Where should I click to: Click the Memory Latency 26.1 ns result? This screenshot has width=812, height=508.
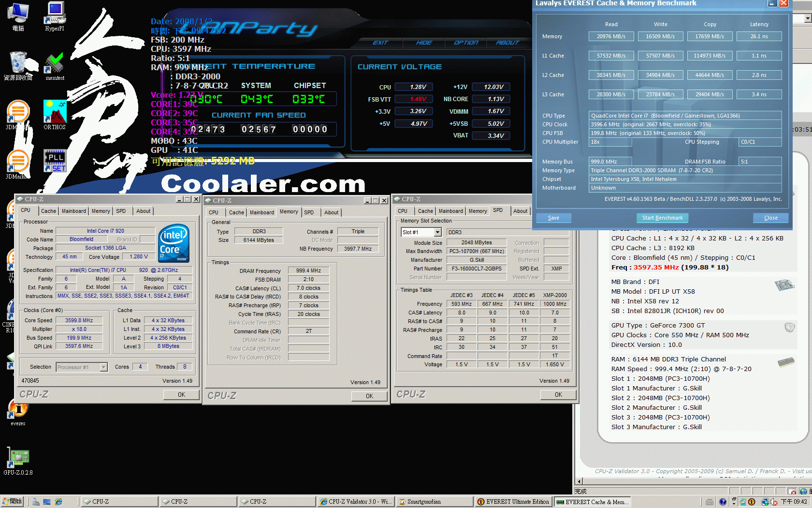pos(759,36)
